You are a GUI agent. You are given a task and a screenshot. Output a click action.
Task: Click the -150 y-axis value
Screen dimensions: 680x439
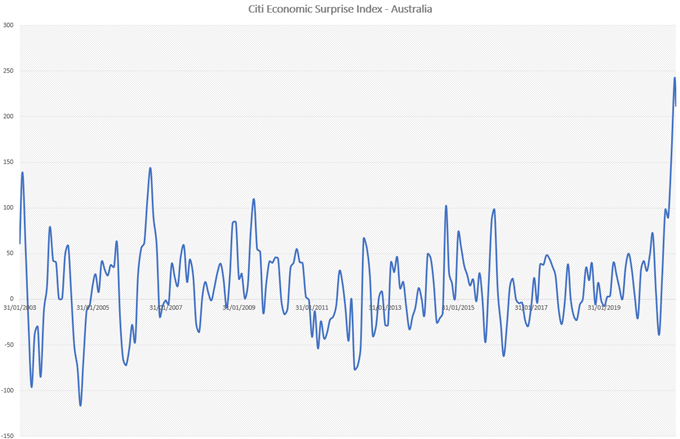pyautogui.click(x=7, y=436)
